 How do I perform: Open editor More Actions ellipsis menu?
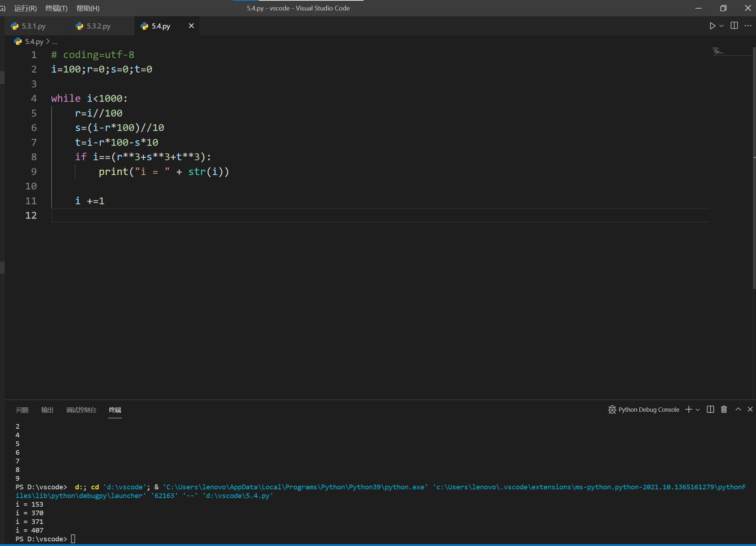point(748,26)
